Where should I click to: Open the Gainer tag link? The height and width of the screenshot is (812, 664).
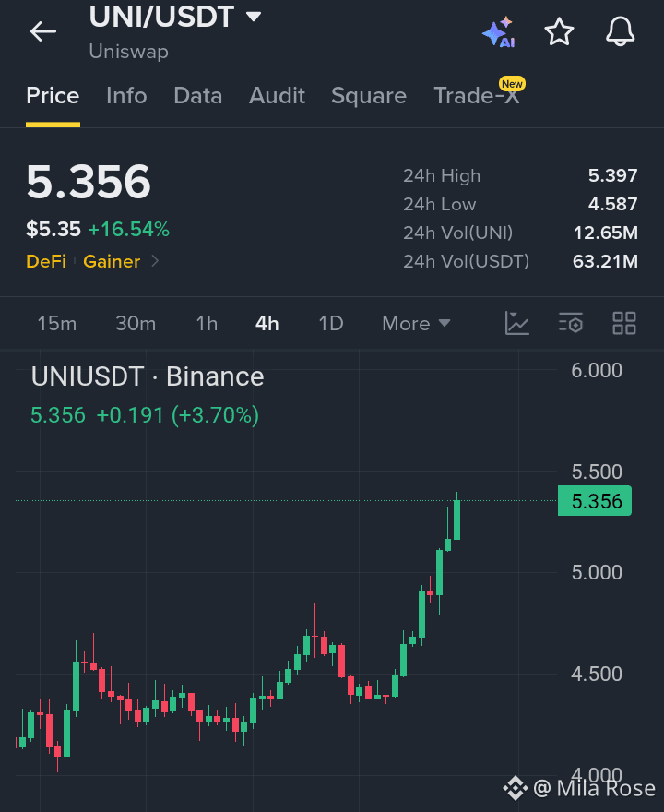[x=112, y=261]
